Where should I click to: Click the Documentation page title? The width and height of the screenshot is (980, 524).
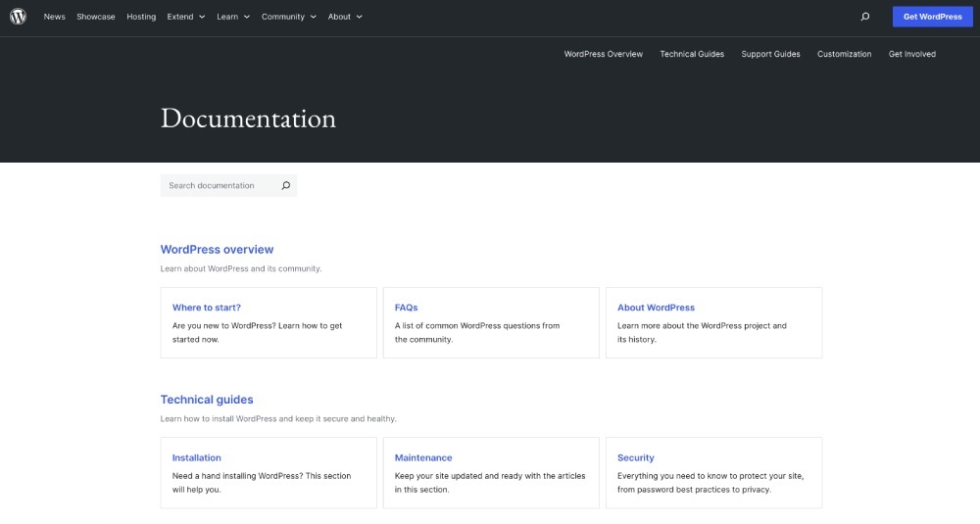tap(248, 119)
